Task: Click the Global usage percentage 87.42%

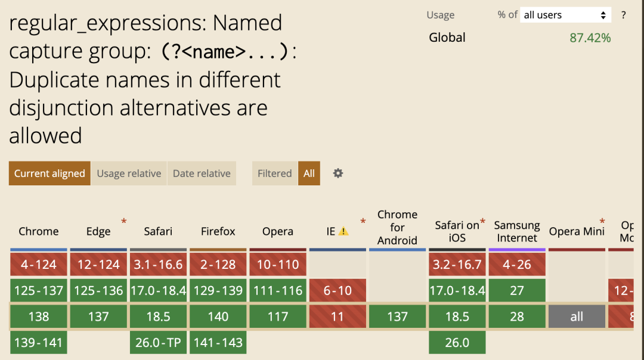Action: click(590, 38)
